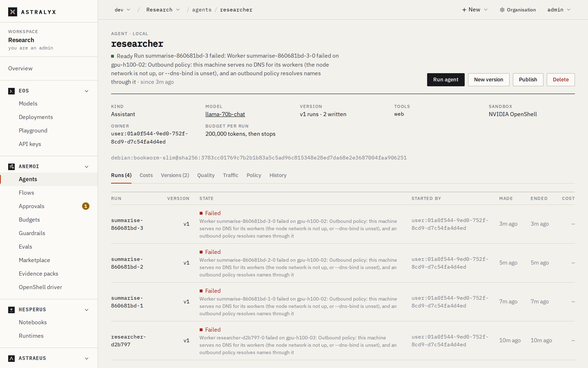Open the Approvals pending count badge

click(x=86, y=206)
